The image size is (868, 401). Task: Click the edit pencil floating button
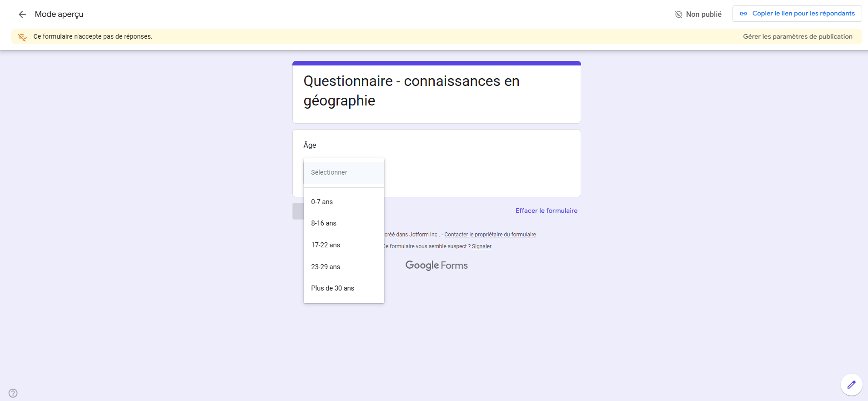(x=851, y=385)
